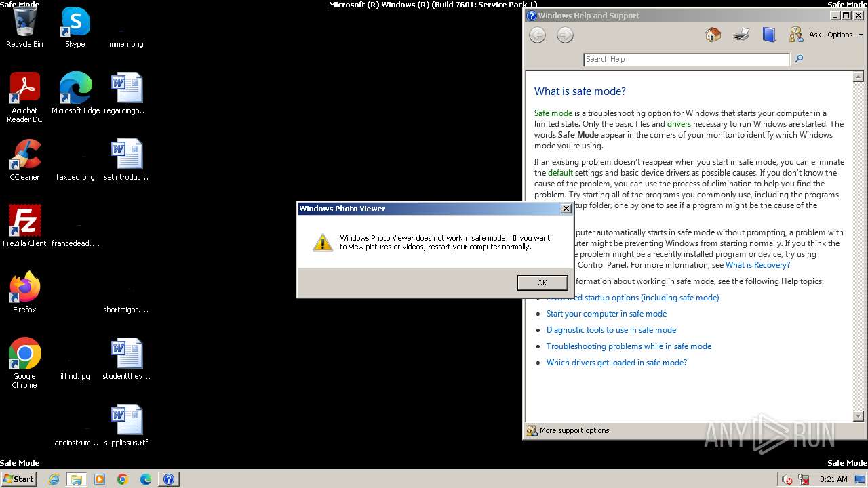Image resolution: width=868 pixels, height=488 pixels.
Task: Close the Windows Photo Viewer dialog
Action: [566, 209]
